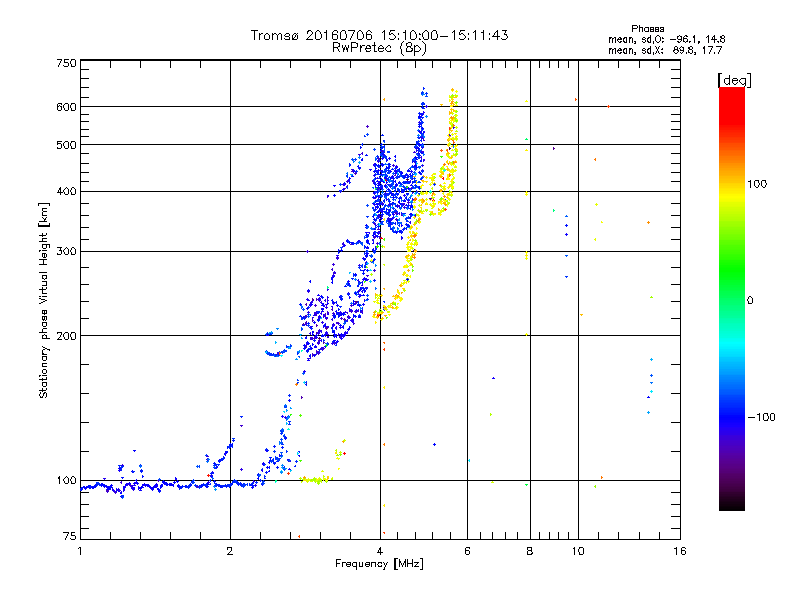The height and width of the screenshot is (600, 800).
Task: Click the 'RwPretec (8p)' subtitle
Action: pyautogui.click(x=379, y=48)
